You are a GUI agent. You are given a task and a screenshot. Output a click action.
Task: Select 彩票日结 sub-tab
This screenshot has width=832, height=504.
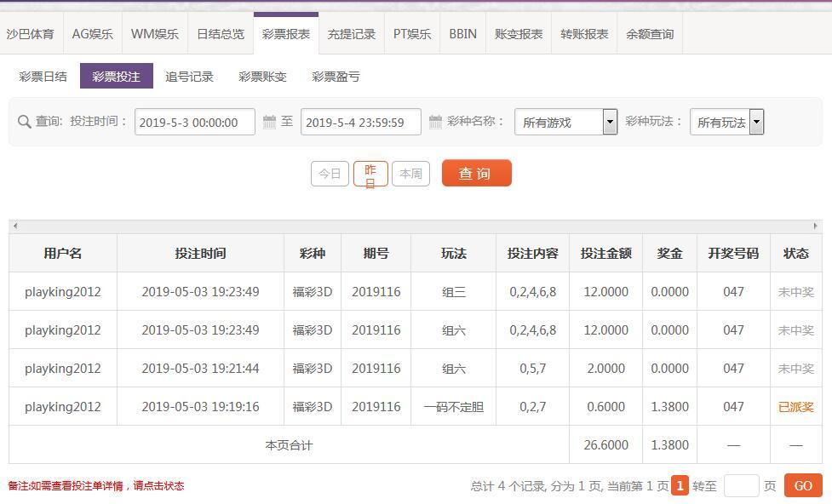click(43, 77)
